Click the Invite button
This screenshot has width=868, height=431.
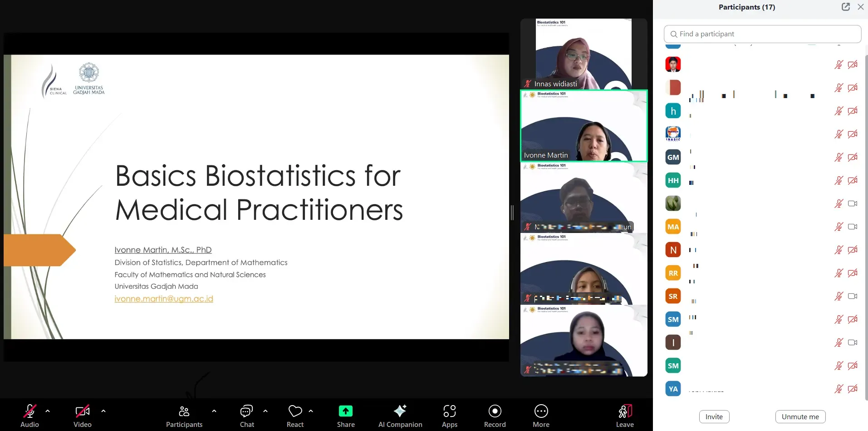714,416
